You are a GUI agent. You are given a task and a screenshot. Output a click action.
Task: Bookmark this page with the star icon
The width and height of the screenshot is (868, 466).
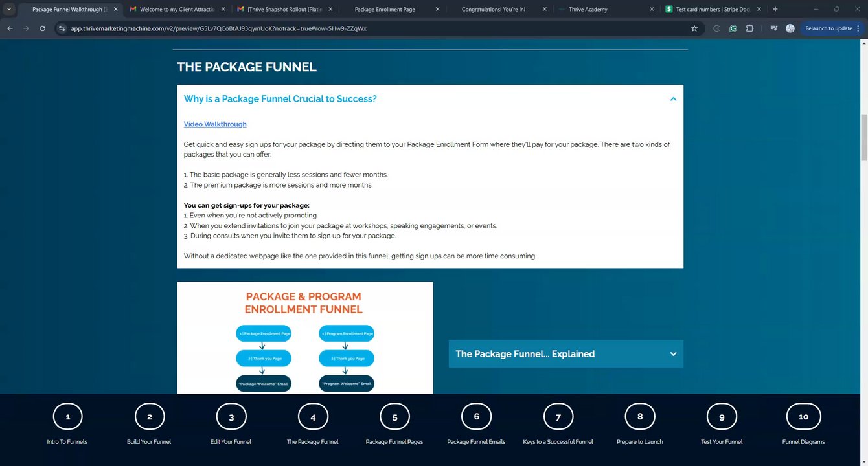click(694, 28)
